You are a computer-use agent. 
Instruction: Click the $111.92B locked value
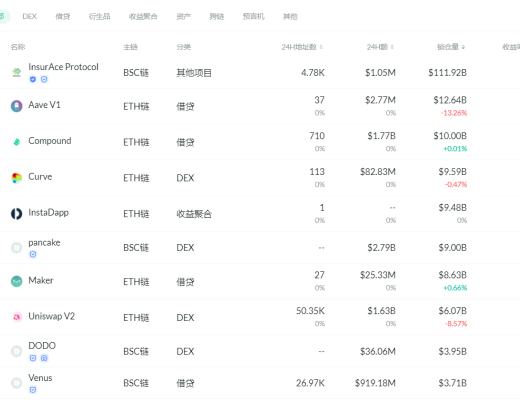[x=447, y=72]
